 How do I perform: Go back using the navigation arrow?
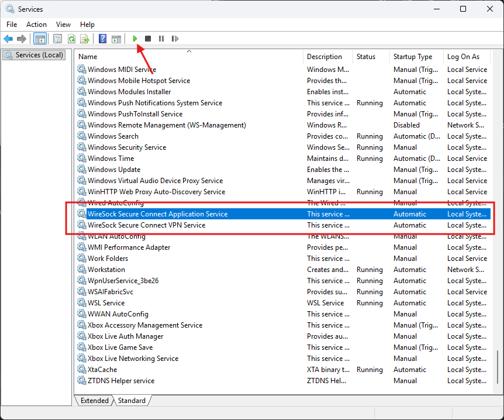[9, 39]
